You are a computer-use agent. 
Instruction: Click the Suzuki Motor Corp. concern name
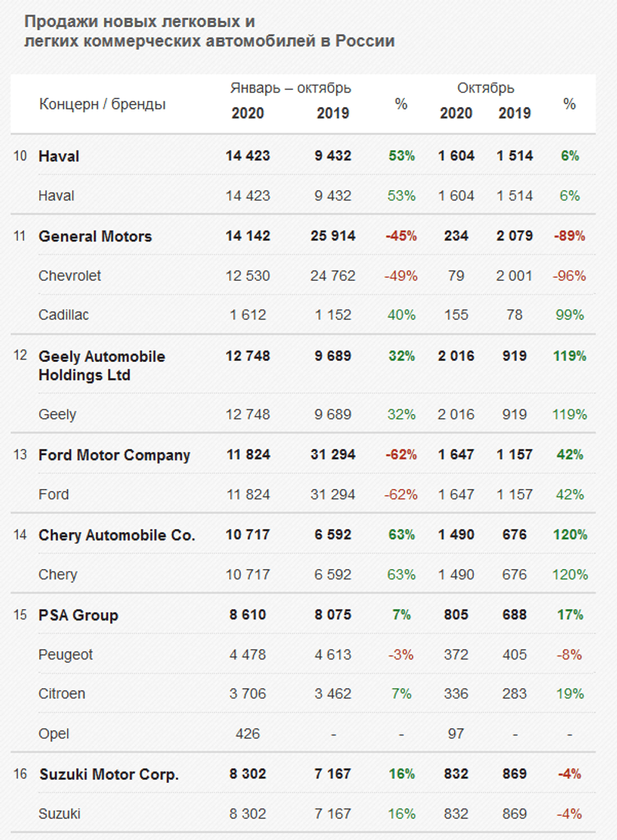click(109, 774)
